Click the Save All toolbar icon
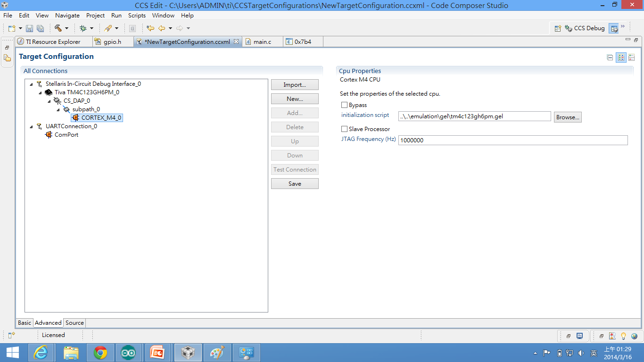 40,28
